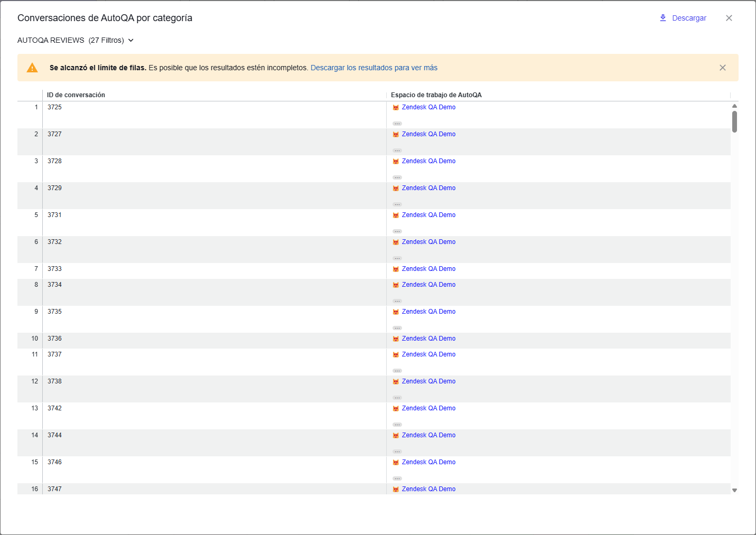The width and height of the screenshot is (756, 535).
Task: Select conversation ID cell 3742
Action: 214,416
